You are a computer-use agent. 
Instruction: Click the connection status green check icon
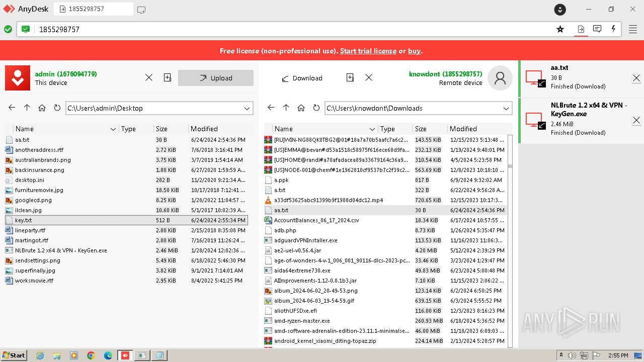(x=8, y=29)
